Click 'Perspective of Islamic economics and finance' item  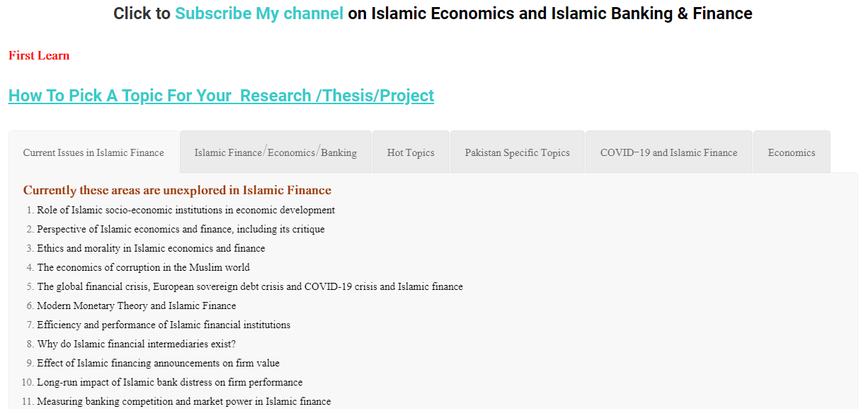pos(181,229)
